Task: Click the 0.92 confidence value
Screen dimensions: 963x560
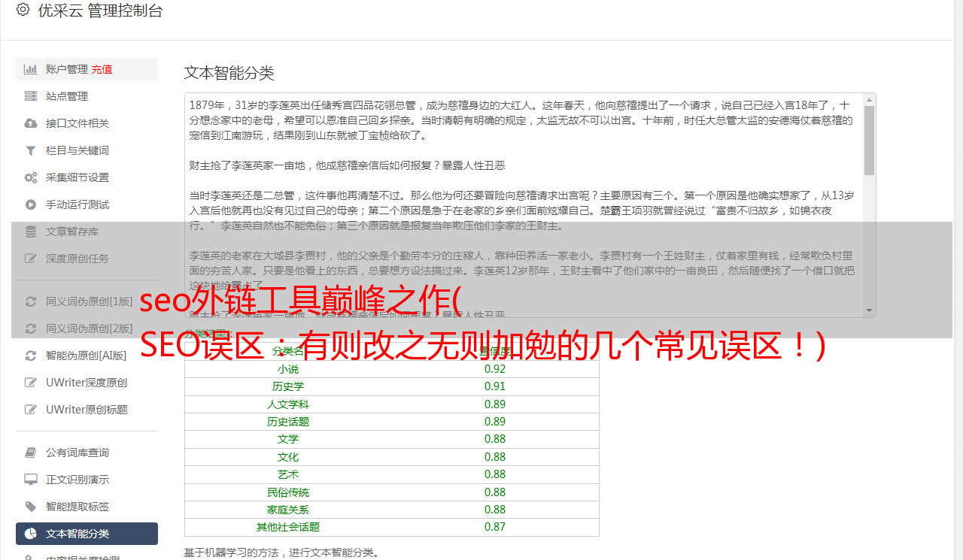Action: coord(495,369)
